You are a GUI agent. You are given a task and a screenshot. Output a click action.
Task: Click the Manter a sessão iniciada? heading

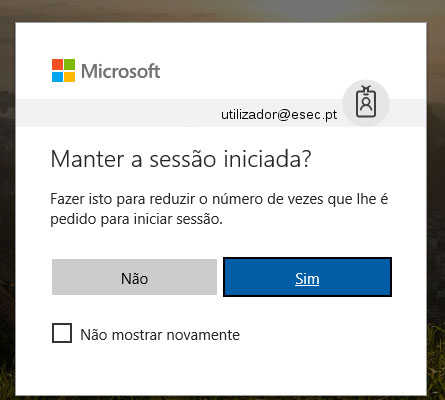pos(181,159)
